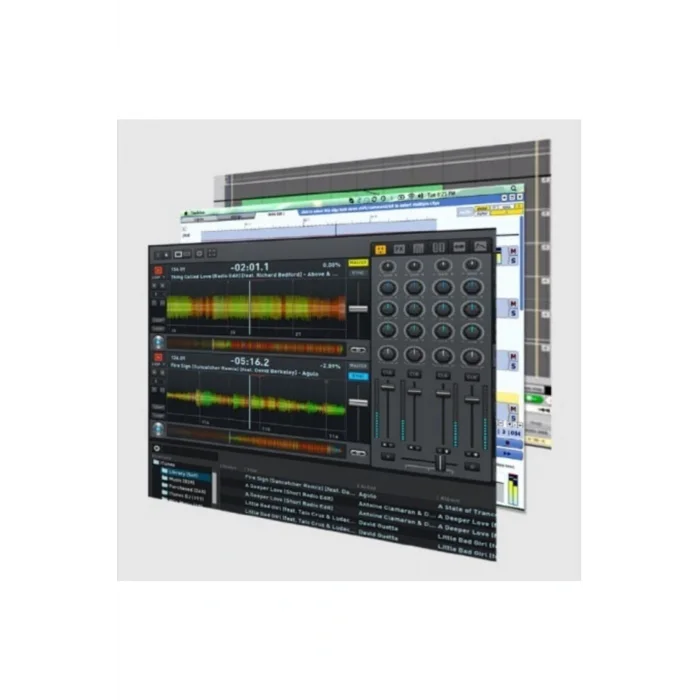
Task: Click the upper deck stripe overview waveform
Action: point(255,346)
